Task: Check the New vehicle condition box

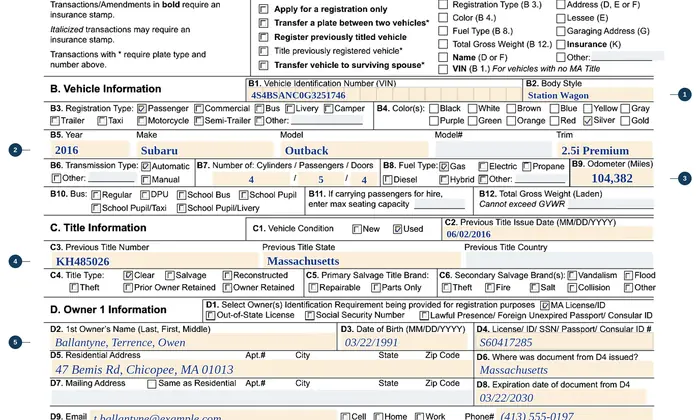Action: [x=357, y=229]
